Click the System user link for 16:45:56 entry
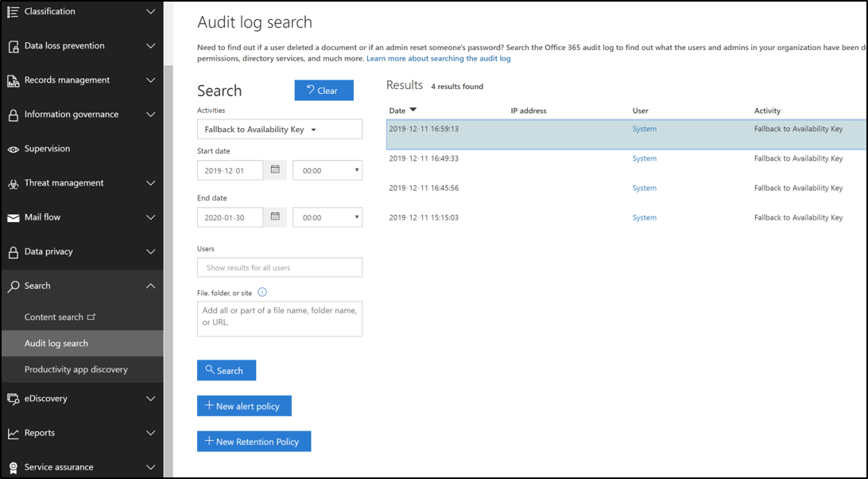The height and width of the screenshot is (479, 868). pyautogui.click(x=645, y=188)
